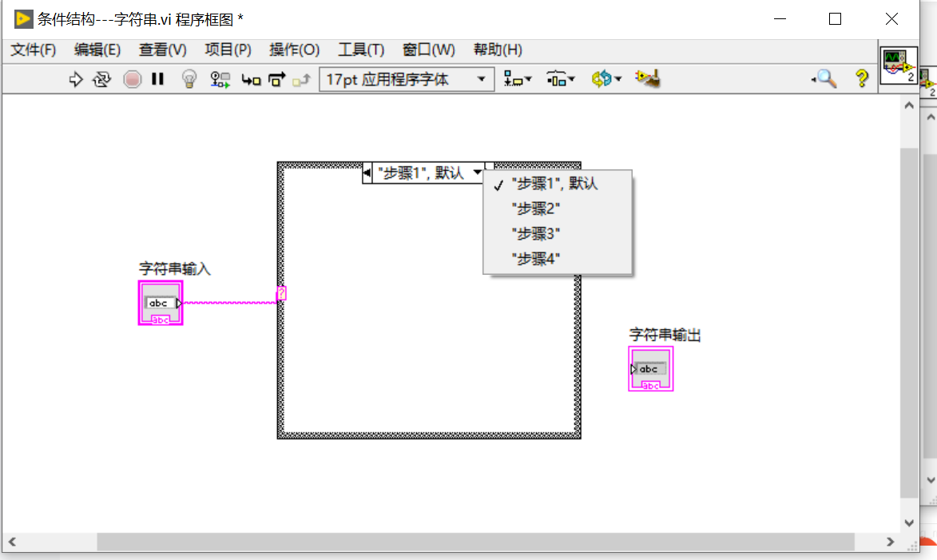Maximize the block diagram window
This screenshot has width=937, height=560.
tap(836, 19)
